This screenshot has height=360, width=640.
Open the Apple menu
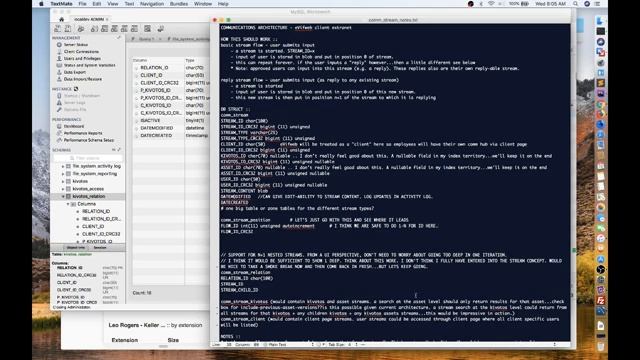tap(42, 4)
